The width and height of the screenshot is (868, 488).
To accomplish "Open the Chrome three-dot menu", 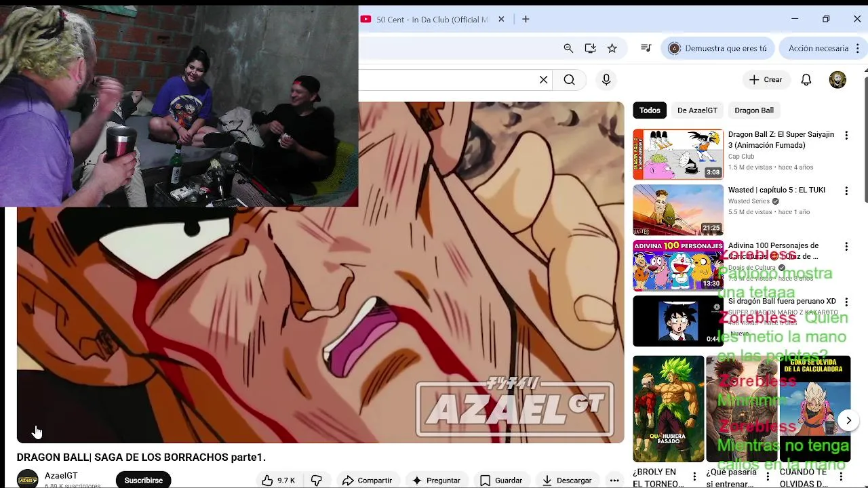I will tap(858, 48).
